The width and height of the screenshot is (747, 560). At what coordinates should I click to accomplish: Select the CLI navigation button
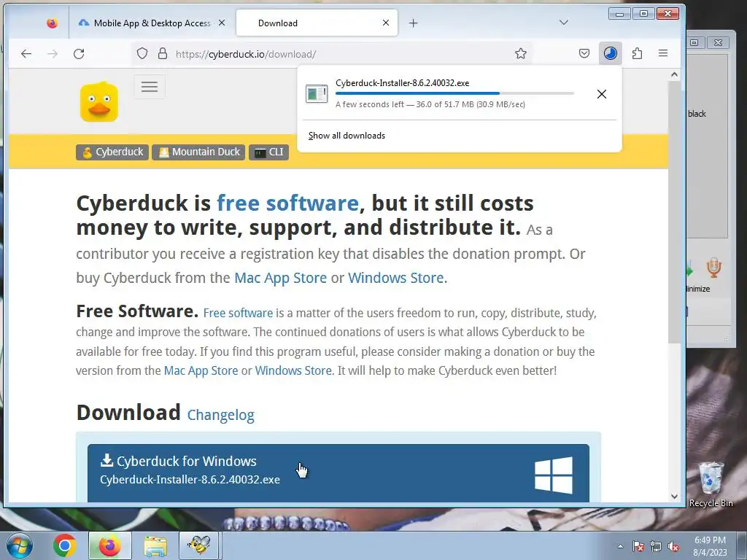[268, 152]
